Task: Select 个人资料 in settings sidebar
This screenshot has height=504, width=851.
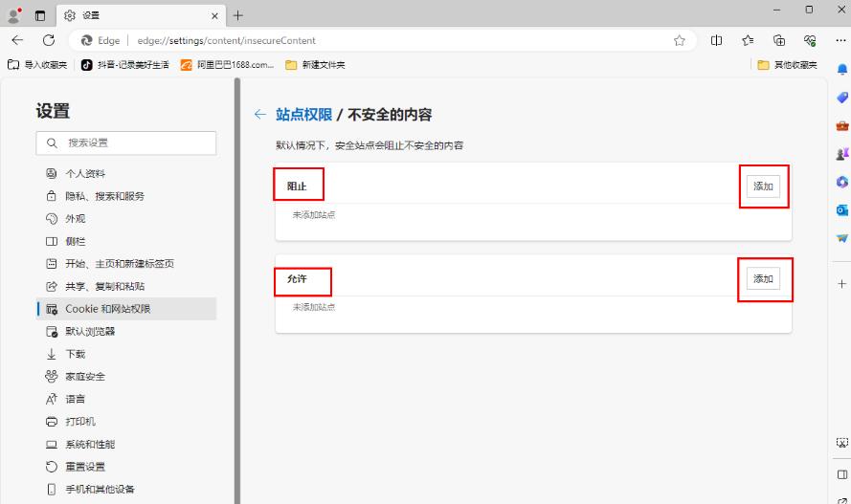Action: coord(126,173)
